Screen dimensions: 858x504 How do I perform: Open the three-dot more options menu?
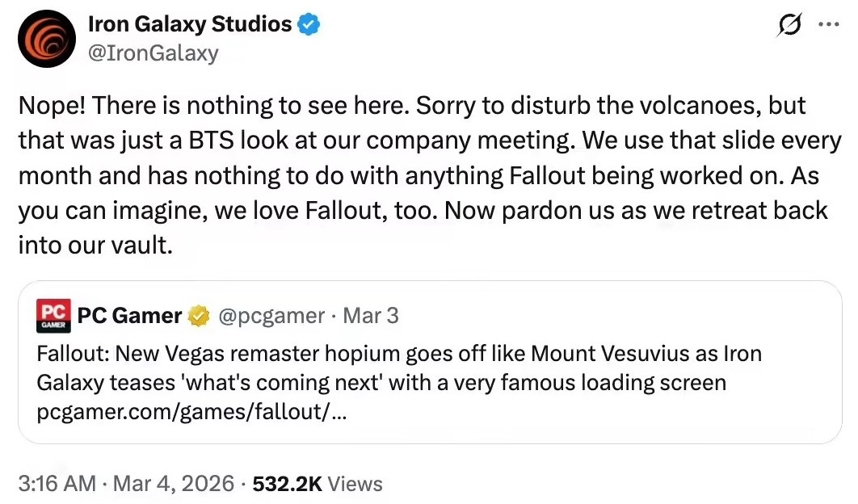pos(828,25)
